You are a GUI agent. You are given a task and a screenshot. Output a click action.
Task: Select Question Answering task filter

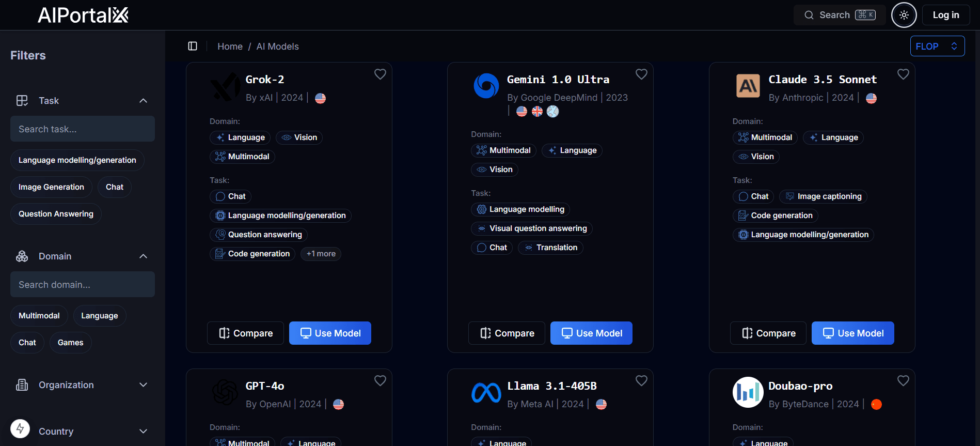tap(56, 214)
